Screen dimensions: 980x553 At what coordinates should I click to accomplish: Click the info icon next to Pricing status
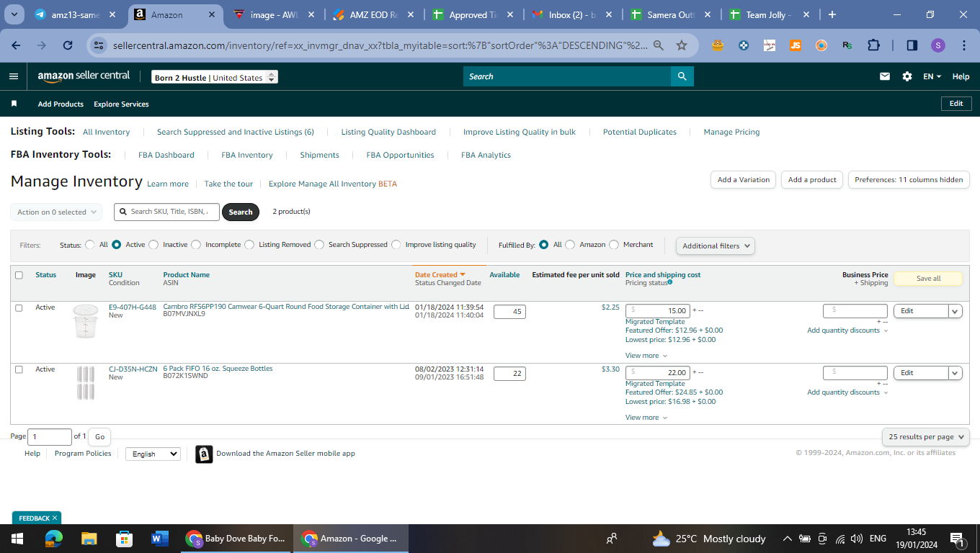click(670, 282)
